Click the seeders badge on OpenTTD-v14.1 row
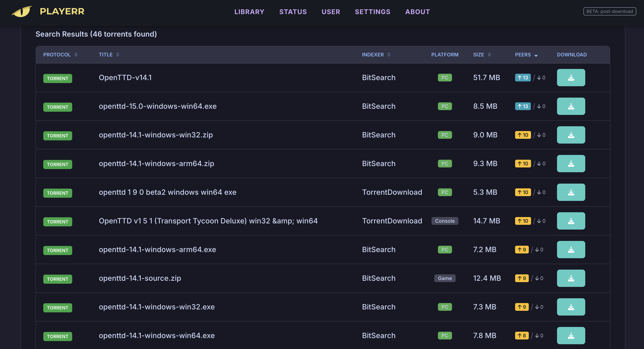This screenshot has height=349, width=644. coord(523,77)
